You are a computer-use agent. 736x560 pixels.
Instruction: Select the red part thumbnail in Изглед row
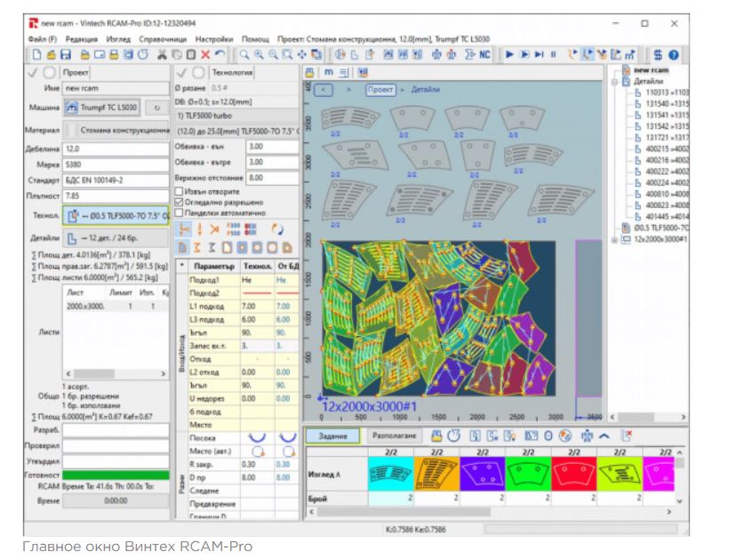(x=574, y=474)
